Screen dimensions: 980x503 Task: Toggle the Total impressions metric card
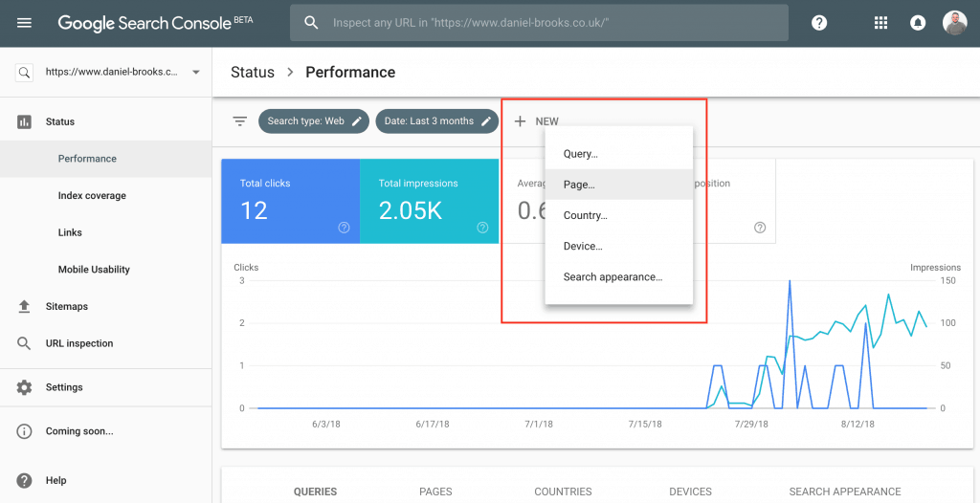click(430, 201)
